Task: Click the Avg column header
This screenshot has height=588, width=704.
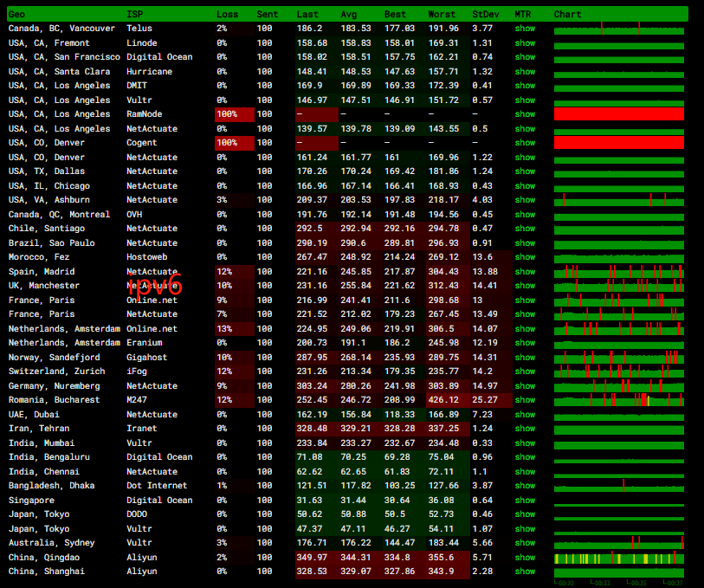Action: coord(349,15)
